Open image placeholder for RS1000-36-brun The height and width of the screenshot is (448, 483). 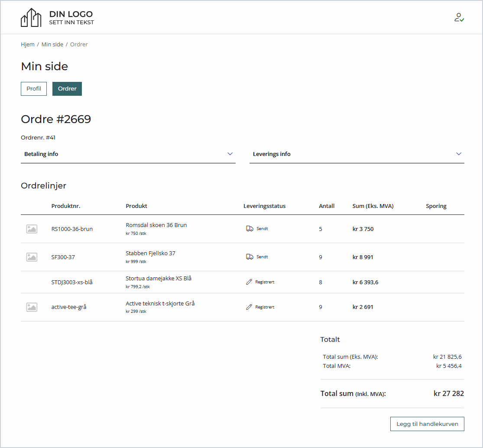[32, 229]
